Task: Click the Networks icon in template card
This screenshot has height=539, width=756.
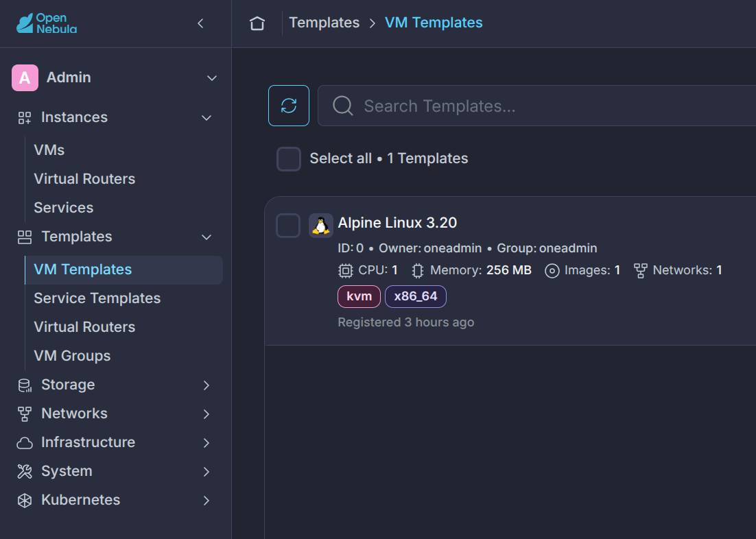Action: coord(640,270)
